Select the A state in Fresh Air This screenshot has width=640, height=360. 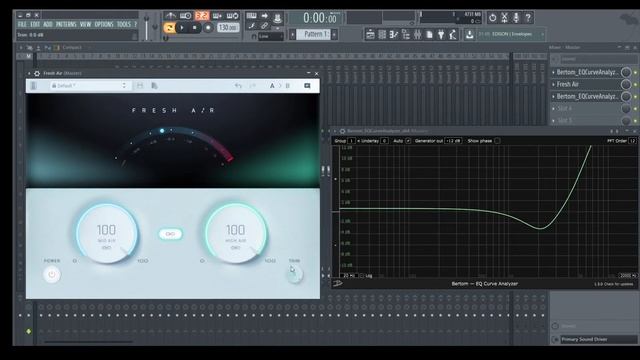272,86
